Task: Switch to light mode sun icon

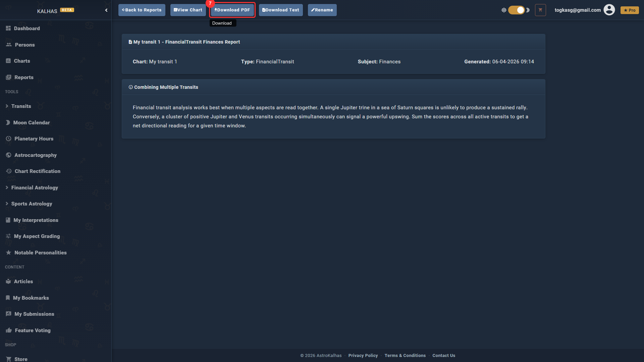Action: pyautogui.click(x=504, y=10)
